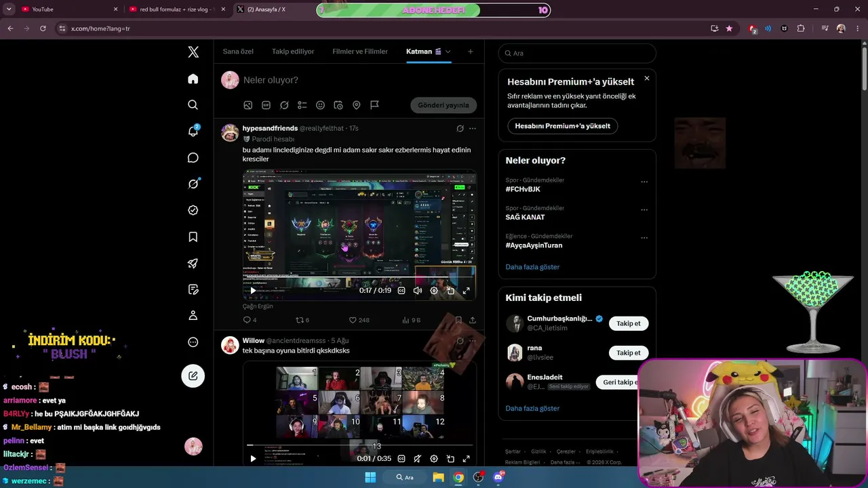Viewport: 868px width, 488px height.
Task: Open the X logo home link
Action: point(193,52)
